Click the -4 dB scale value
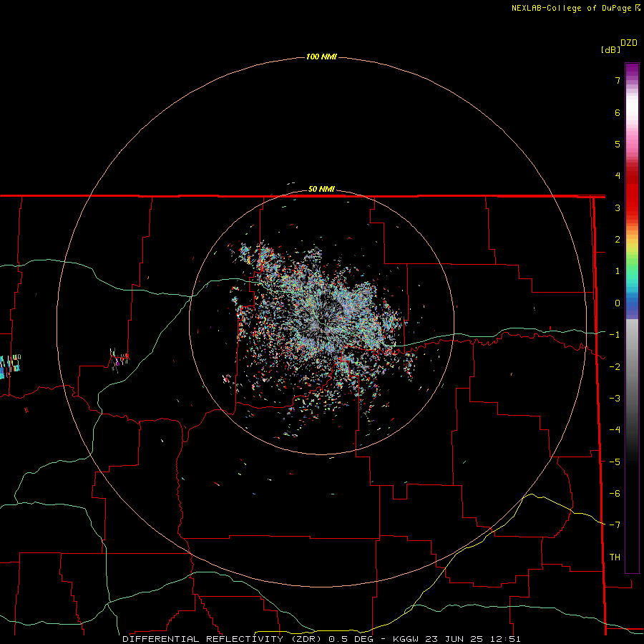This screenshot has height=644, width=644. click(x=615, y=430)
